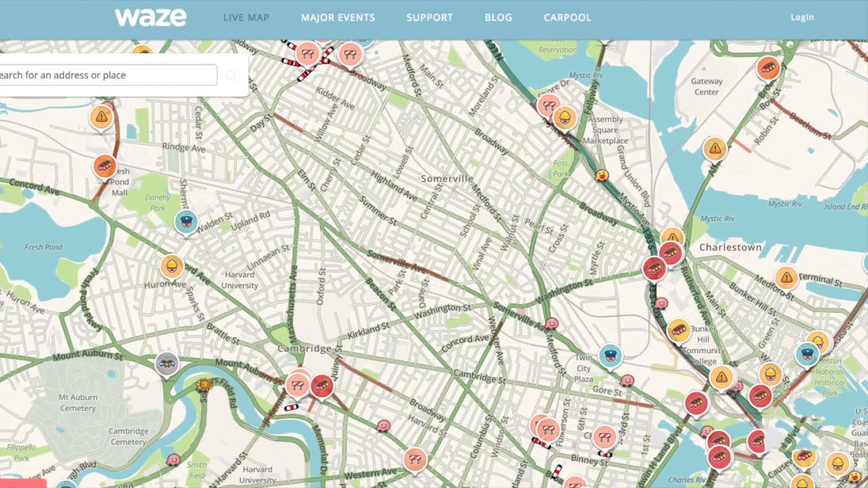Click the road closure marker near Assembly Square
Viewport: 868px width, 488px height.
coord(548,106)
